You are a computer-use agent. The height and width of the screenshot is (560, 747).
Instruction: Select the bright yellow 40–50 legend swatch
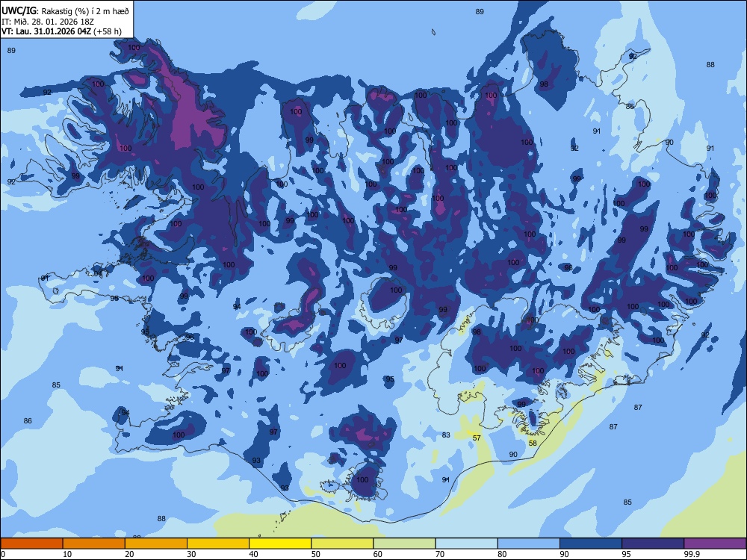coord(280,544)
